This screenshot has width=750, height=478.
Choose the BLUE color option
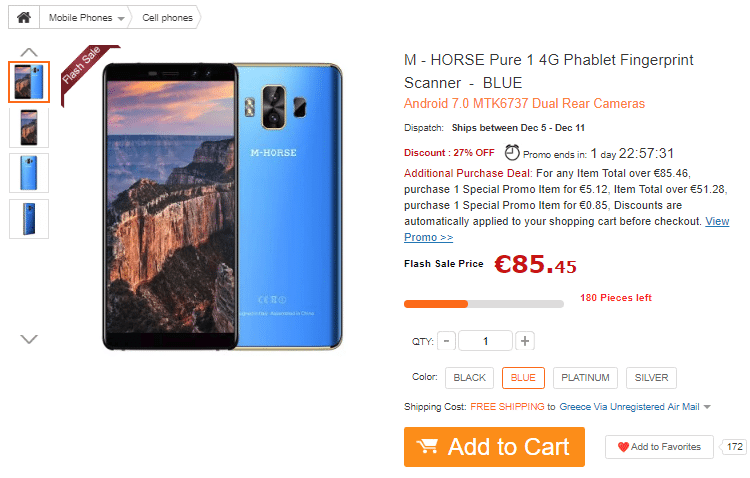tap(523, 378)
